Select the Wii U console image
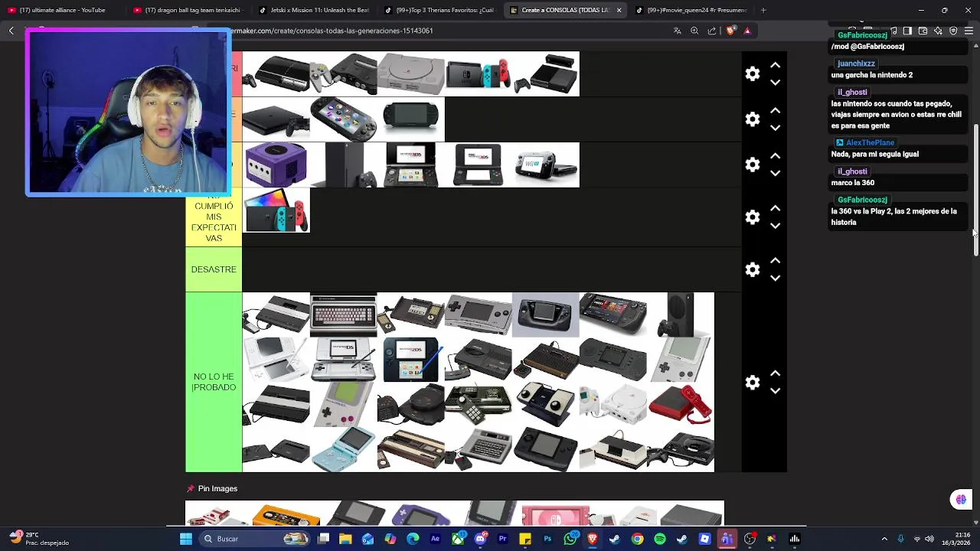The height and width of the screenshot is (551, 980). coord(545,165)
